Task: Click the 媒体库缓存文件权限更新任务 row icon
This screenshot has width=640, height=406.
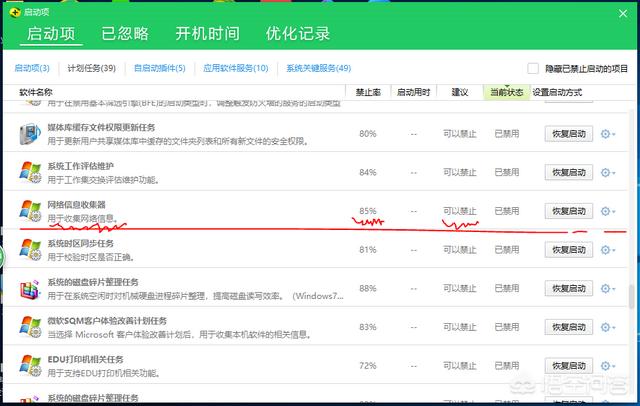Action: tap(31, 133)
